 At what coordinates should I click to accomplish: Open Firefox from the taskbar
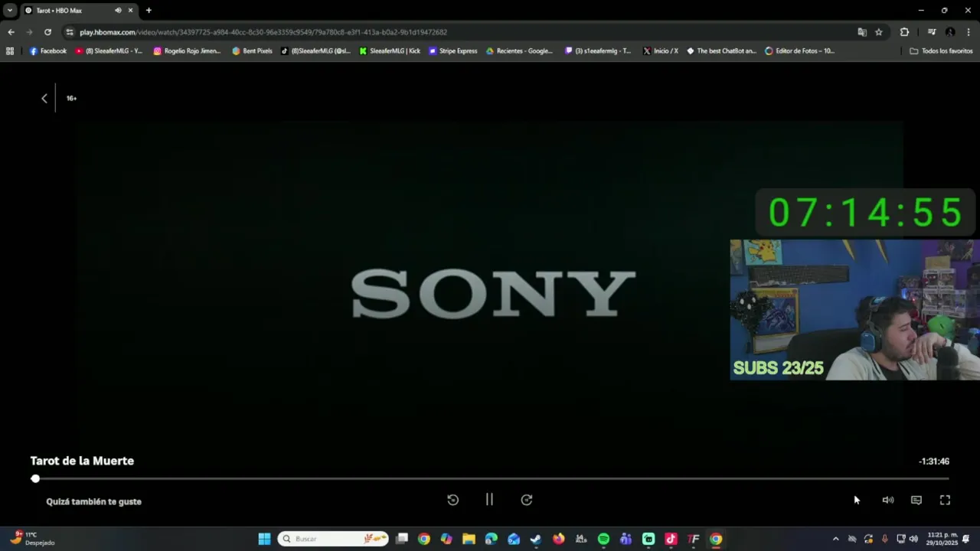tap(558, 539)
